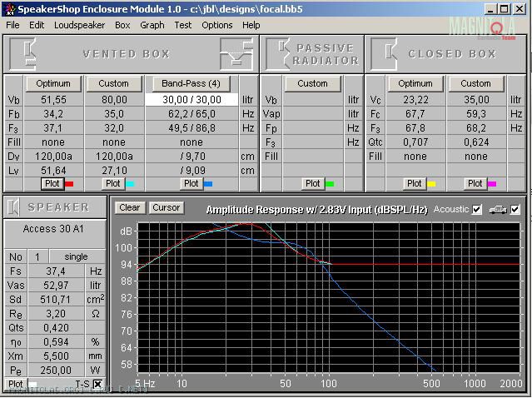Viewport: 532px width, 398px height.
Task: Plot the closed Custom design (magenta)
Action: pos(475,183)
